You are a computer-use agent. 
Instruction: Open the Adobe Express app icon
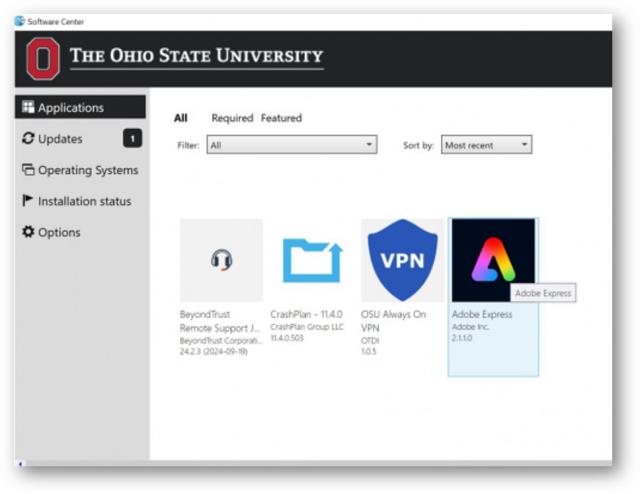click(x=493, y=260)
